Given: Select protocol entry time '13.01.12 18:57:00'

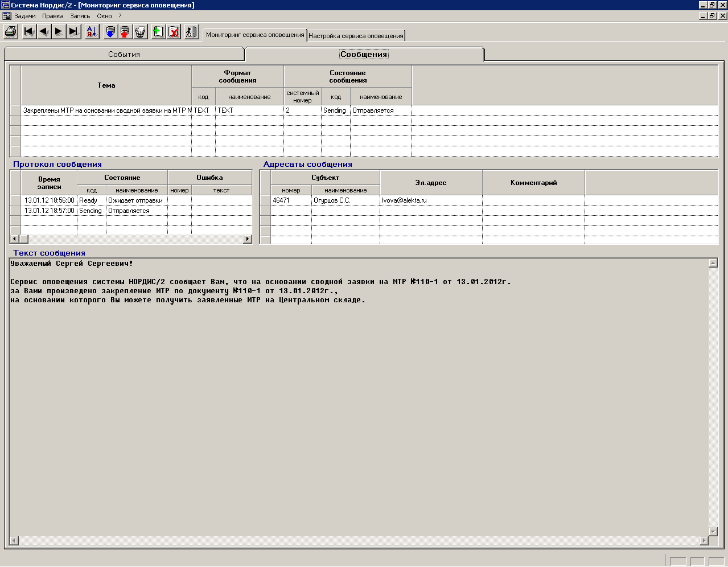Looking at the screenshot, I should pyautogui.click(x=49, y=211).
